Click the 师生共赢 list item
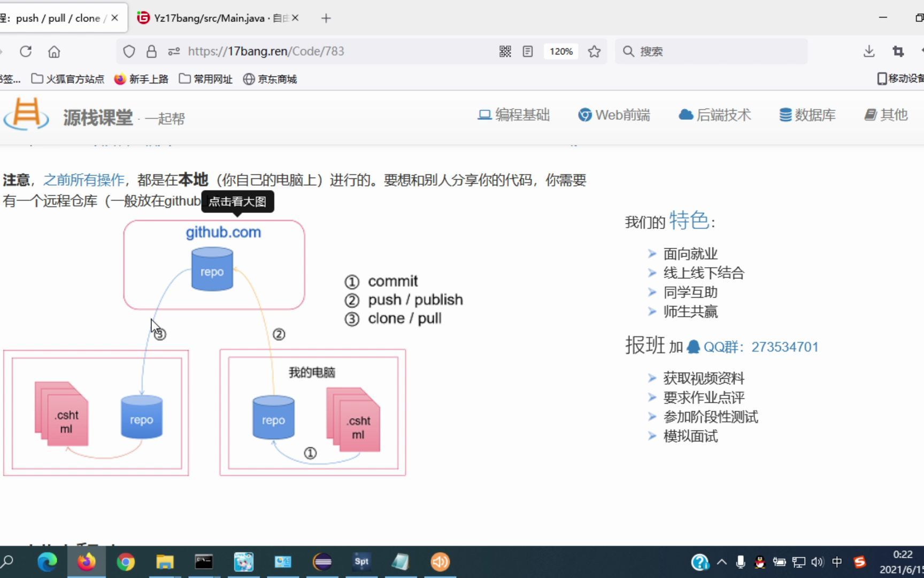924x578 pixels. (690, 311)
